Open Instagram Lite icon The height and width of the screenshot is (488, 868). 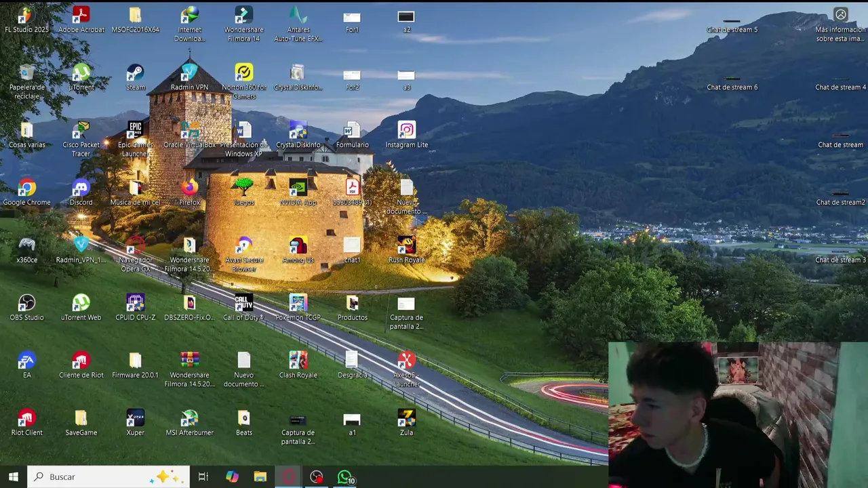(x=406, y=130)
